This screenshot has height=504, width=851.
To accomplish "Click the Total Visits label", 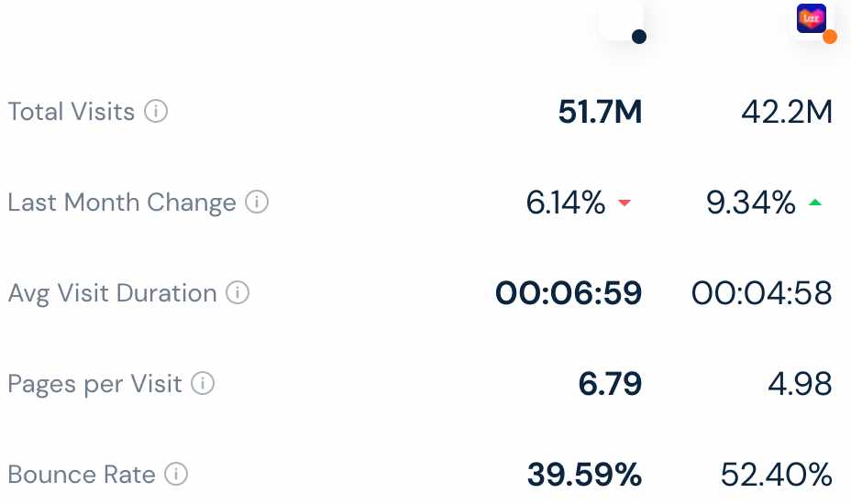I will (72, 112).
